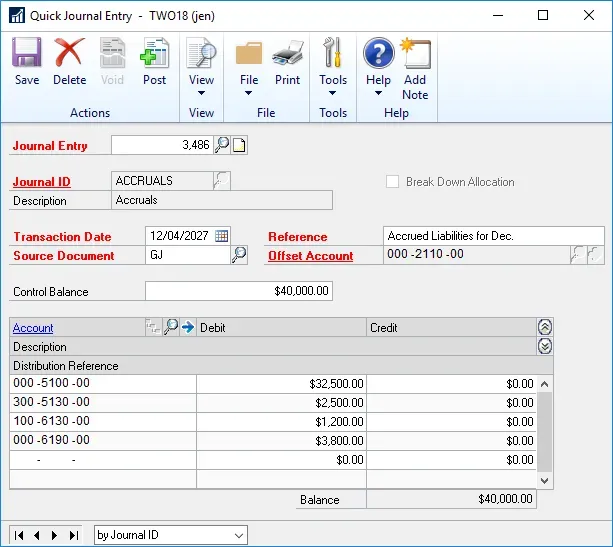This screenshot has height=547, width=613.
Task: Collapse grid rows with up chevron button
Action: pos(545,327)
